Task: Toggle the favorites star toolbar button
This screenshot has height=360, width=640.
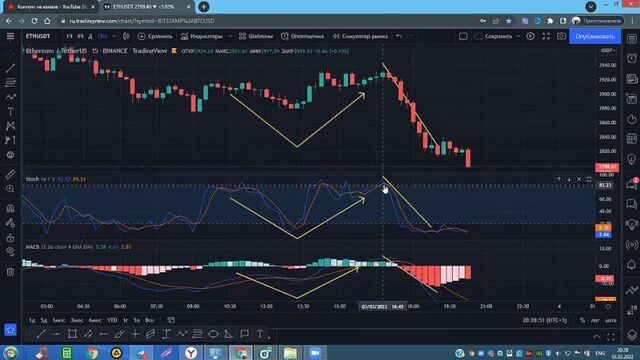Action: click(x=10, y=330)
